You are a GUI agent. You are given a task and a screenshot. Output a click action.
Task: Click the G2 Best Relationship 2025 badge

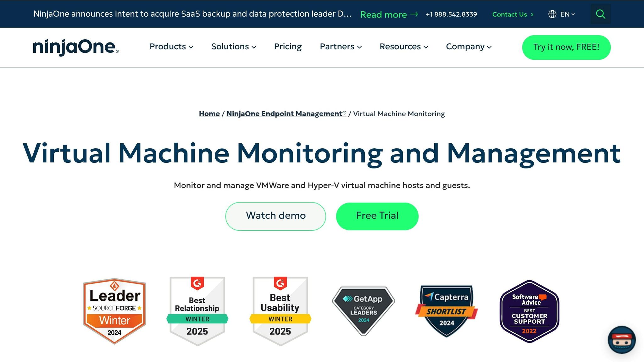click(x=197, y=310)
